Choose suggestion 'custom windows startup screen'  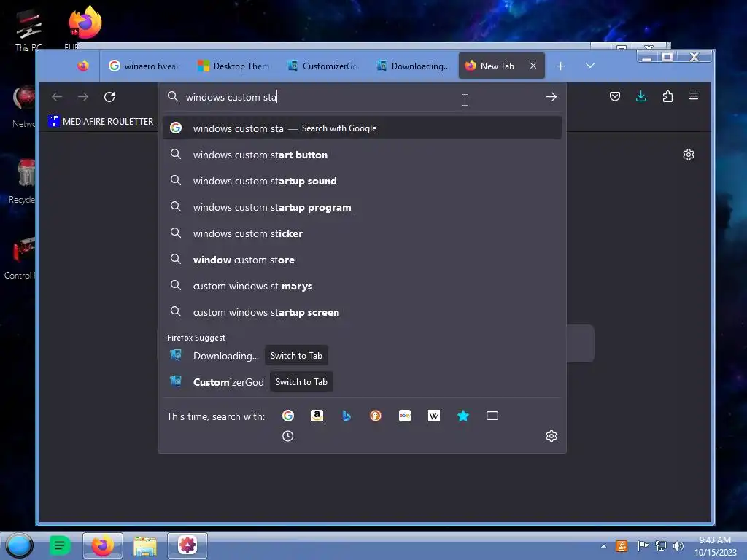pyautogui.click(x=362, y=312)
